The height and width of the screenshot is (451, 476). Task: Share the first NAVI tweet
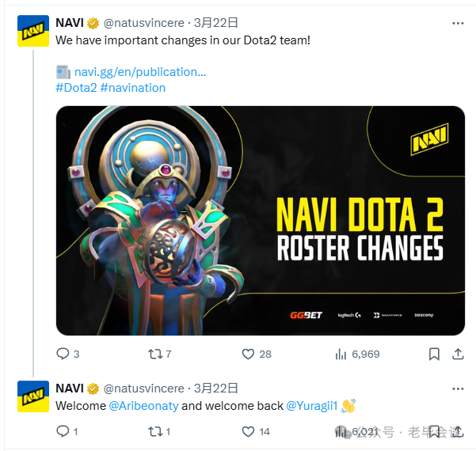pyautogui.click(x=458, y=354)
